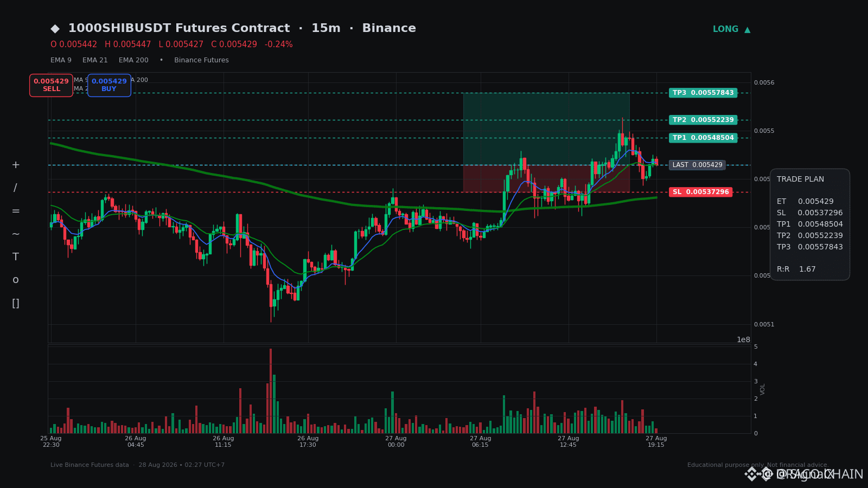Click the 0.0055 price axis label
Screen dimensions: 868x488
[x=764, y=131]
